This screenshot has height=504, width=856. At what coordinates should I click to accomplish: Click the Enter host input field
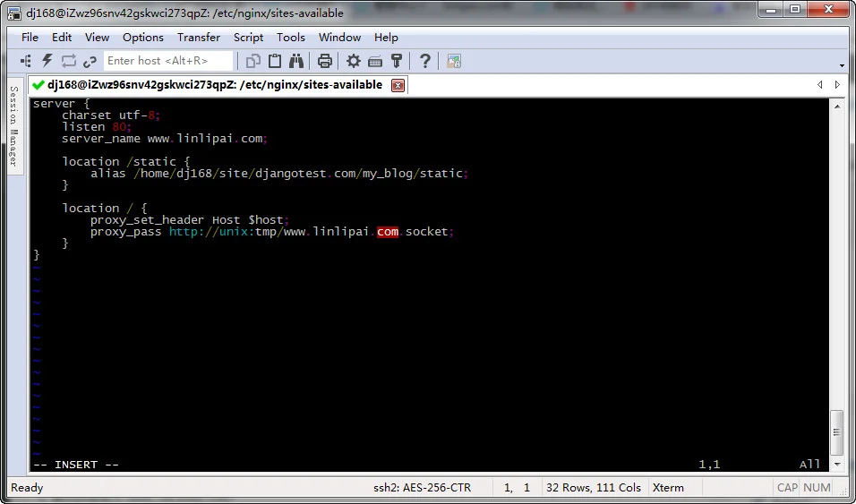pyautogui.click(x=168, y=61)
